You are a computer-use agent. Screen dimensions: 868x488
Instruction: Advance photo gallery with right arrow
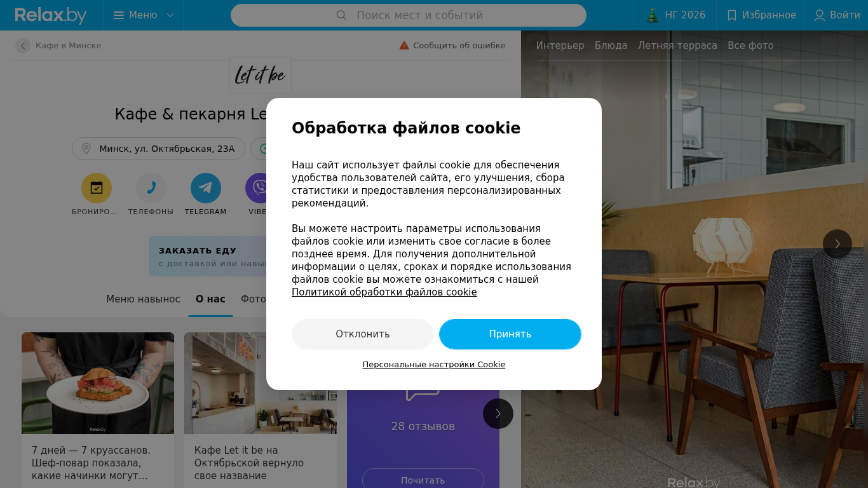tap(837, 244)
